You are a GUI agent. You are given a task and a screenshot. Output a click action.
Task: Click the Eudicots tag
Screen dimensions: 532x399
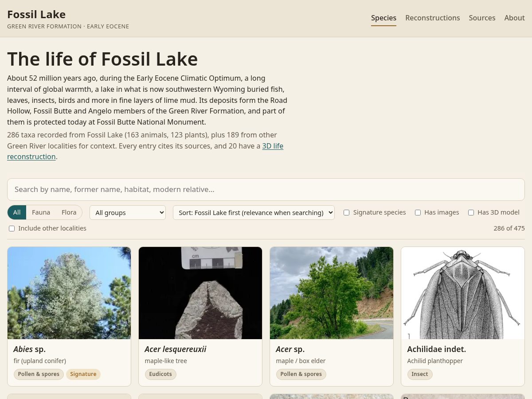pos(160,374)
